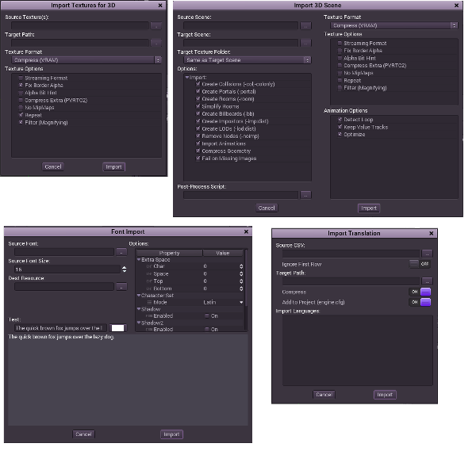The image size is (476, 451).
Task: Open Target Texture Folder dropdown
Action: pos(243,59)
